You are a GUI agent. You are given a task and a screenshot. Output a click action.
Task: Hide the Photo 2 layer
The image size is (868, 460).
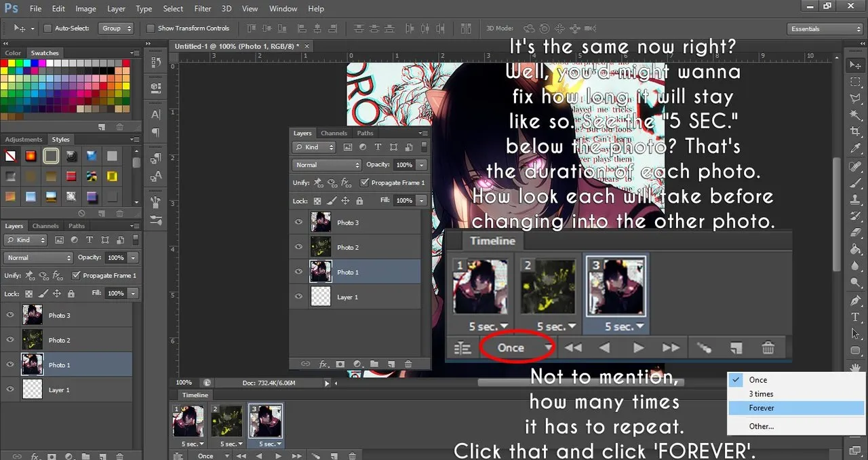(10, 340)
